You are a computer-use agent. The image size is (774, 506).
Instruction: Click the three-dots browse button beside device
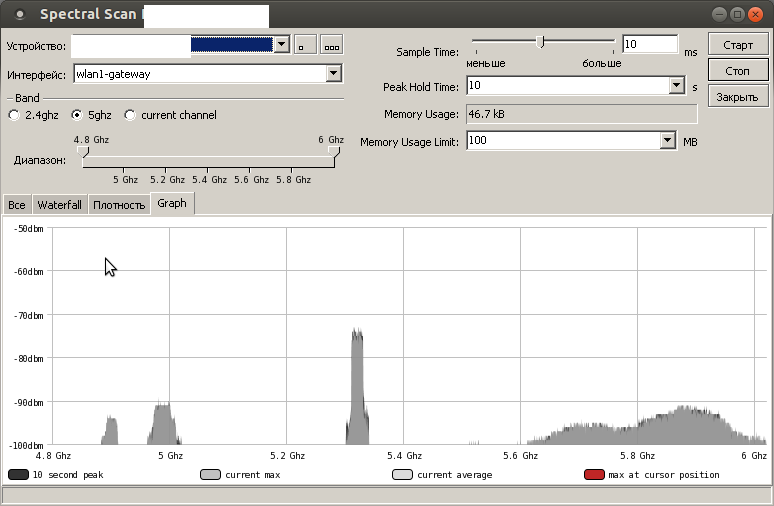pos(331,45)
